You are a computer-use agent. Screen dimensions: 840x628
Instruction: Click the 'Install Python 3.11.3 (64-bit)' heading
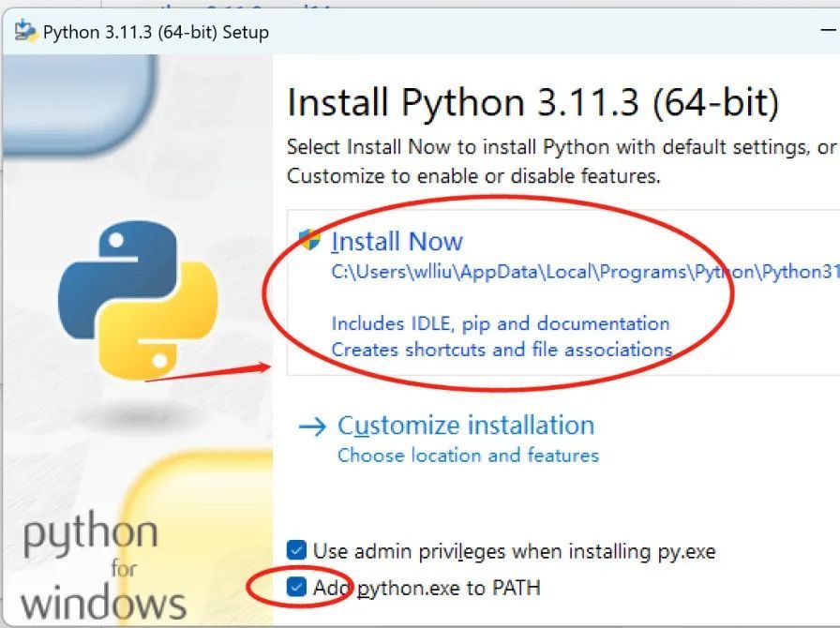point(533,102)
